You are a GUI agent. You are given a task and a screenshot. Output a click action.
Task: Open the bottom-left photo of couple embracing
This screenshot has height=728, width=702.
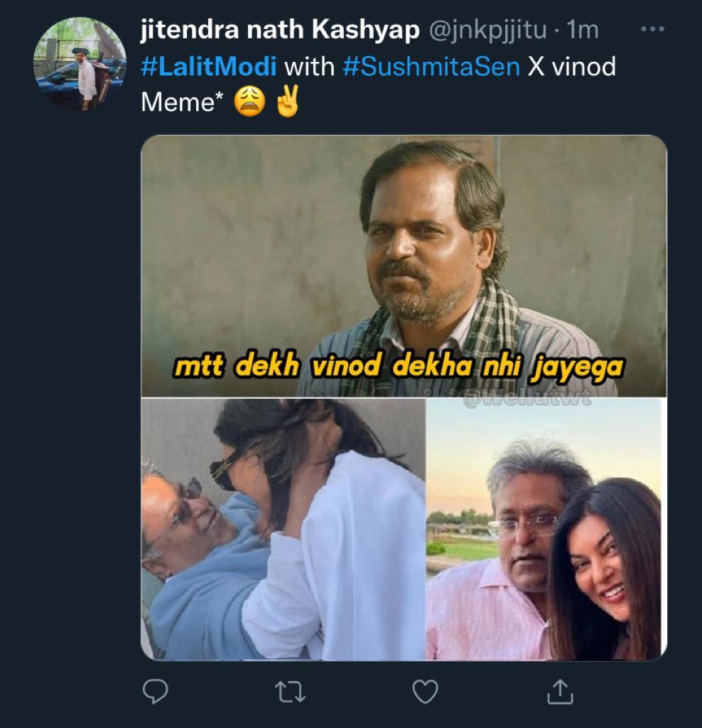coord(283,530)
